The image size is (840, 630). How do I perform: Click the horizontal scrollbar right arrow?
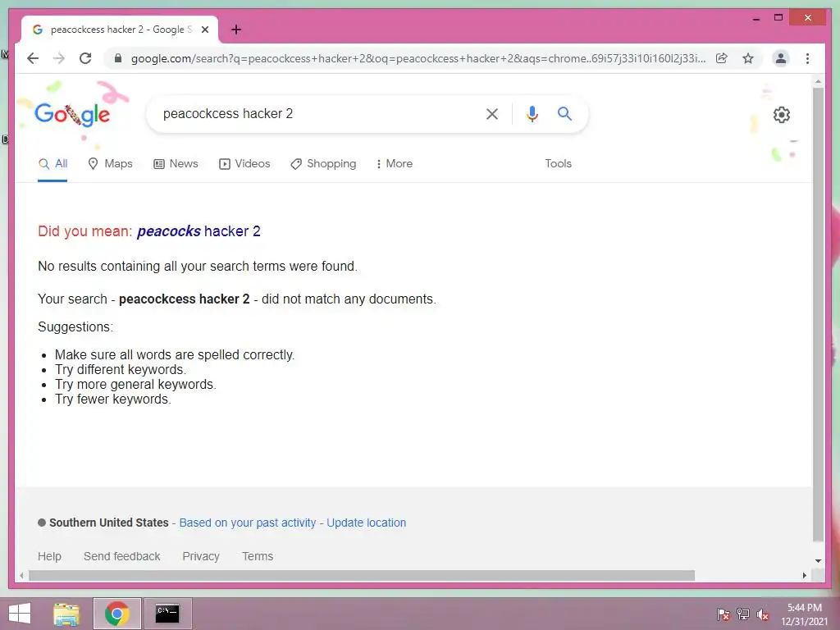(x=805, y=575)
